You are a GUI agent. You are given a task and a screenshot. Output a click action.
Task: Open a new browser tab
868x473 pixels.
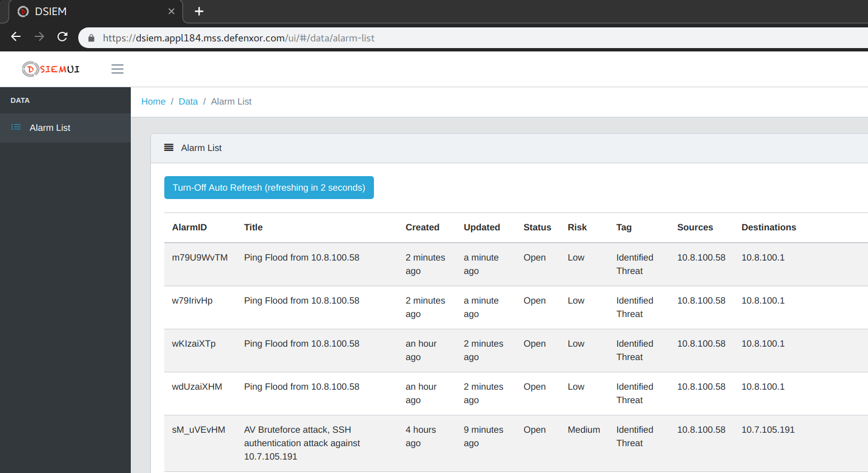[199, 11]
